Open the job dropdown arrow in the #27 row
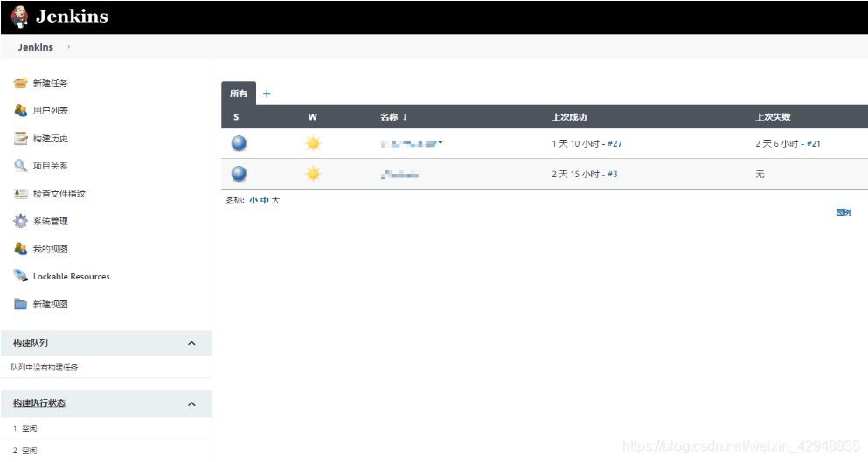This screenshot has width=868, height=462. pos(441,142)
